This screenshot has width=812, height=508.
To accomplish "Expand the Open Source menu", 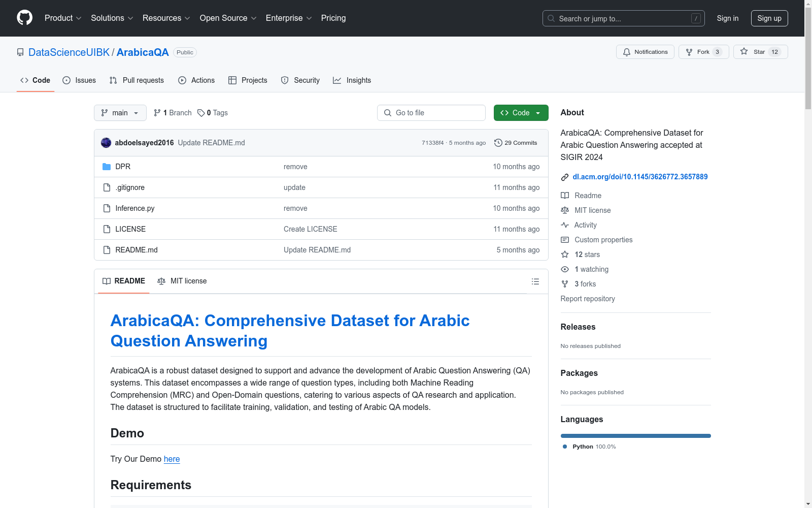I will pos(228,18).
